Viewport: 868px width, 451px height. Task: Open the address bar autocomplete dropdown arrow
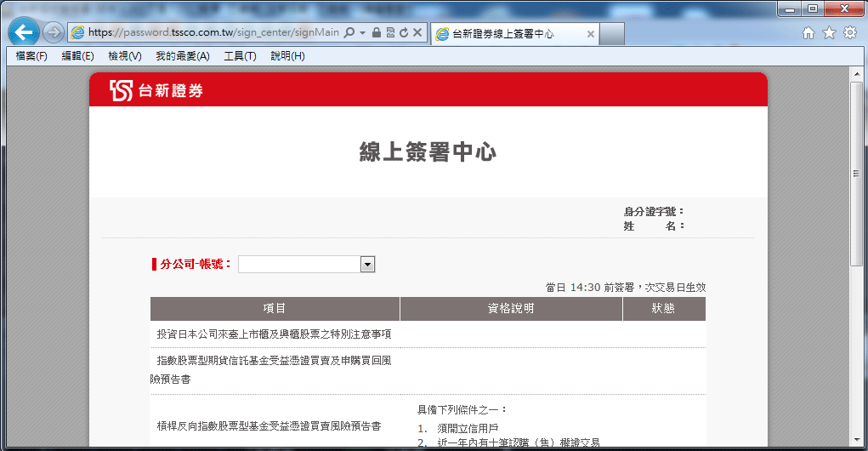(x=362, y=33)
